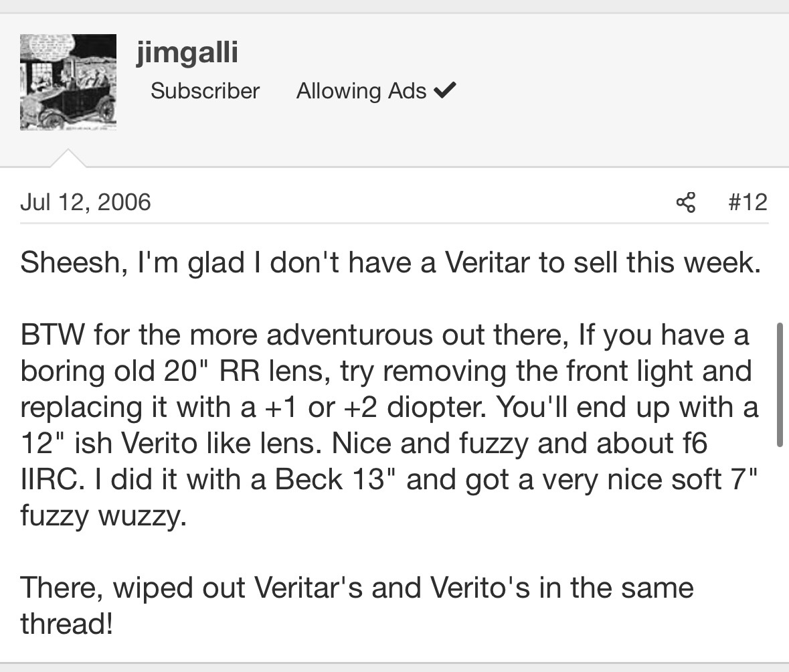
Task: Click the checkmark beside Allowing Ads
Action: tap(445, 90)
